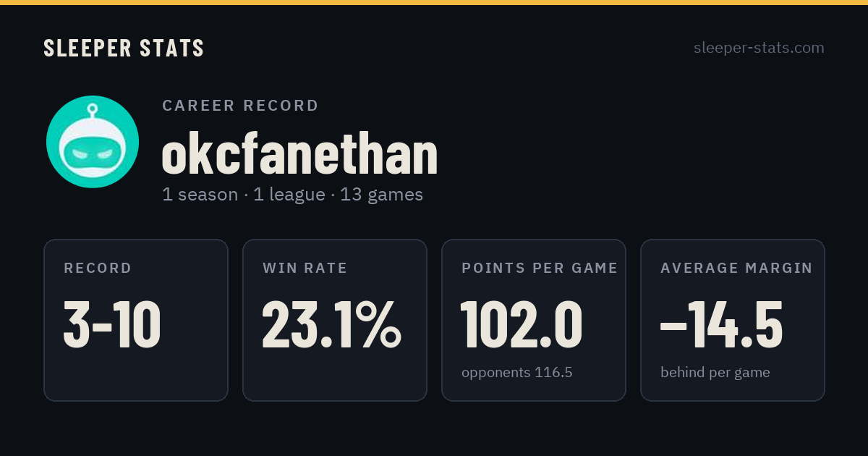868x456 pixels.
Task: Open the Win Rate stat card
Action: point(335,320)
